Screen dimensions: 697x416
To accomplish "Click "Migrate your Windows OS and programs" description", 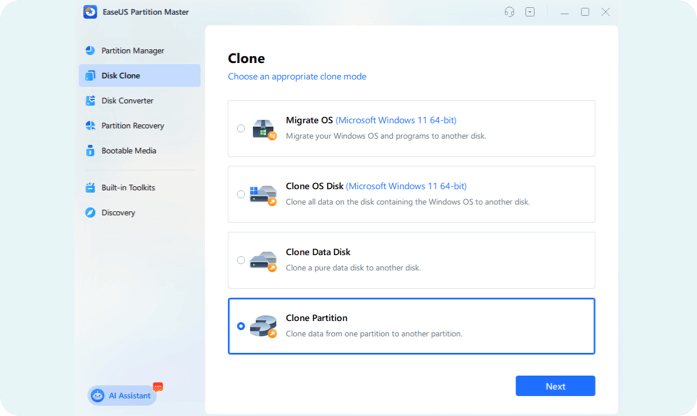I will [x=386, y=136].
